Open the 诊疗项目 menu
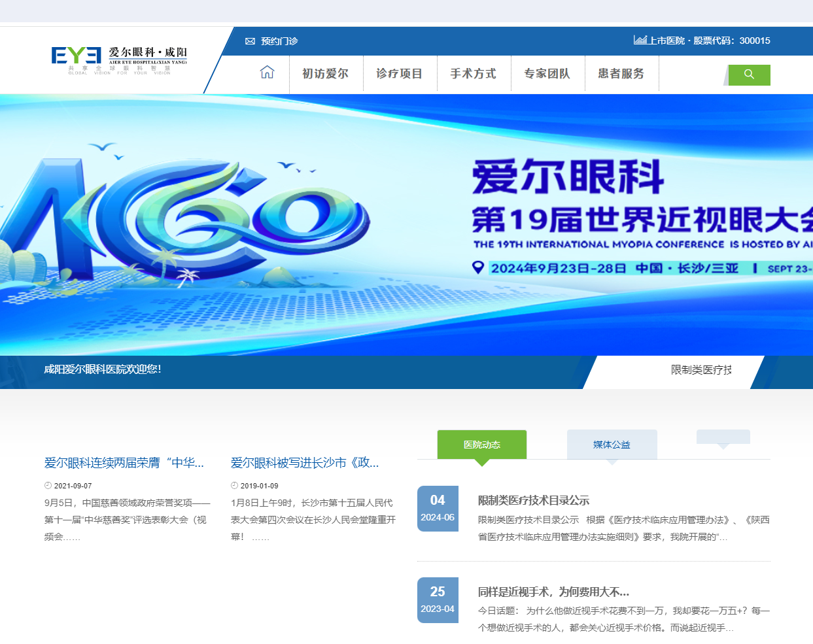The width and height of the screenshot is (813, 644). pyautogui.click(x=399, y=74)
